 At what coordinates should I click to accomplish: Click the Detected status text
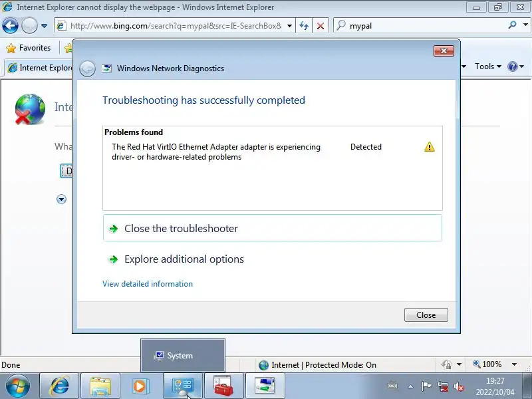(366, 147)
